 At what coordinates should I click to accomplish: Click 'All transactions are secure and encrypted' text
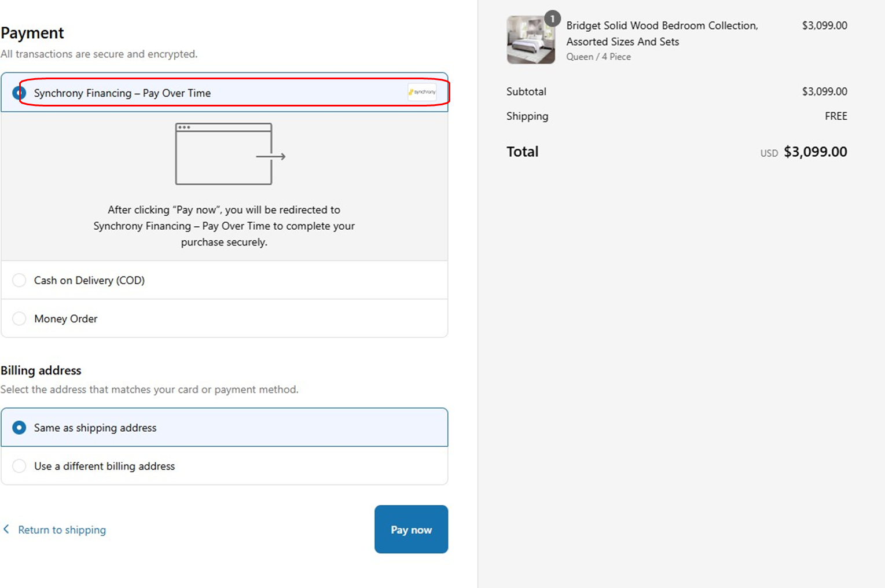[99, 54]
